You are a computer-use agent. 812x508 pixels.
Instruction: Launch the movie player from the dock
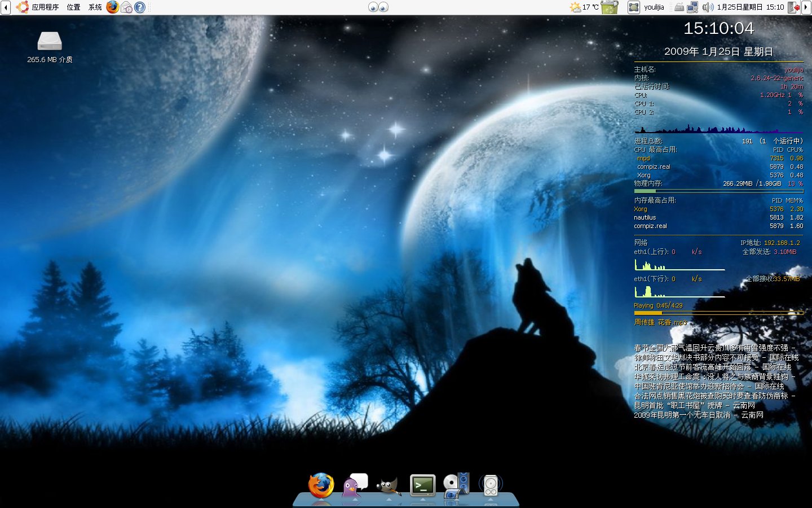tap(457, 485)
